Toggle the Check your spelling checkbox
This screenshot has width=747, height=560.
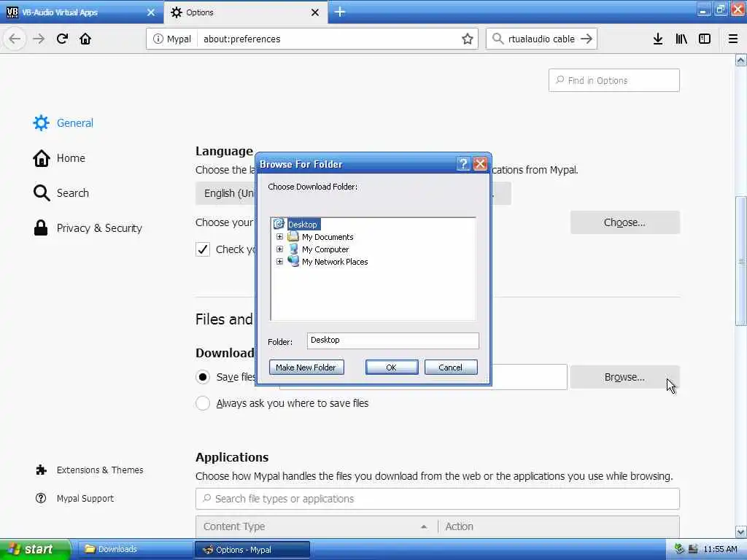pyautogui.click(x=203, y=249)
